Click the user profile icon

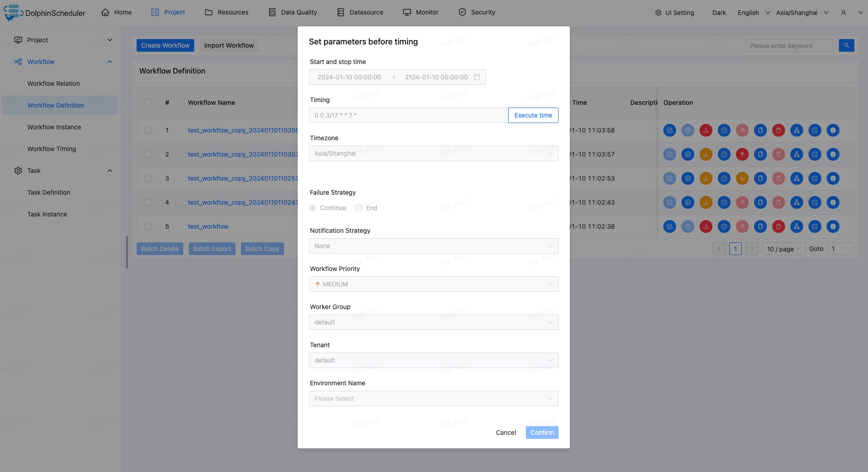[843, 13]
